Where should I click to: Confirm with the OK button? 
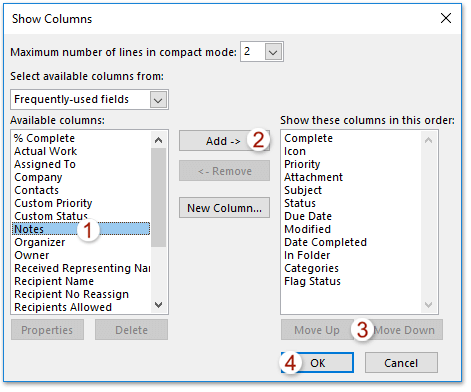317,363
